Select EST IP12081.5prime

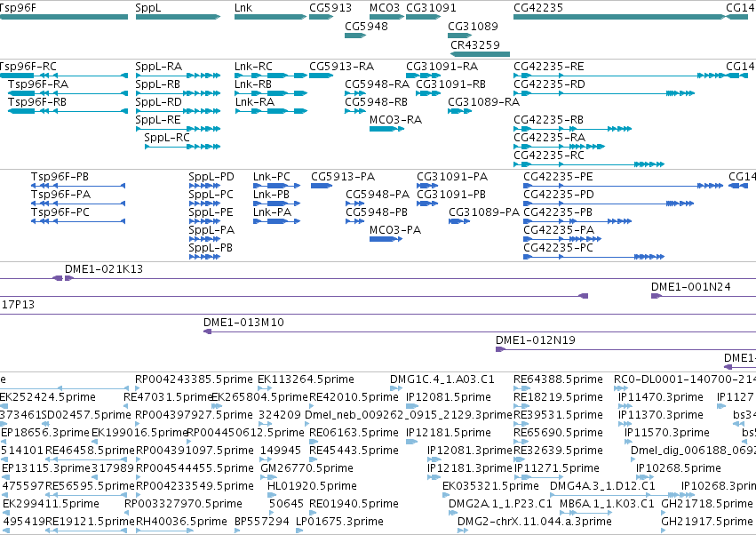click(449, 397)
